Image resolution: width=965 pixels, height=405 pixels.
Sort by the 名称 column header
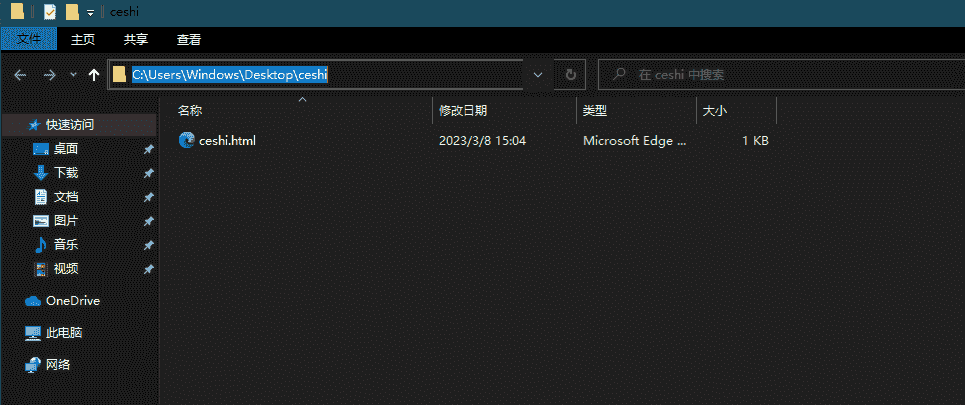[190, 110]
